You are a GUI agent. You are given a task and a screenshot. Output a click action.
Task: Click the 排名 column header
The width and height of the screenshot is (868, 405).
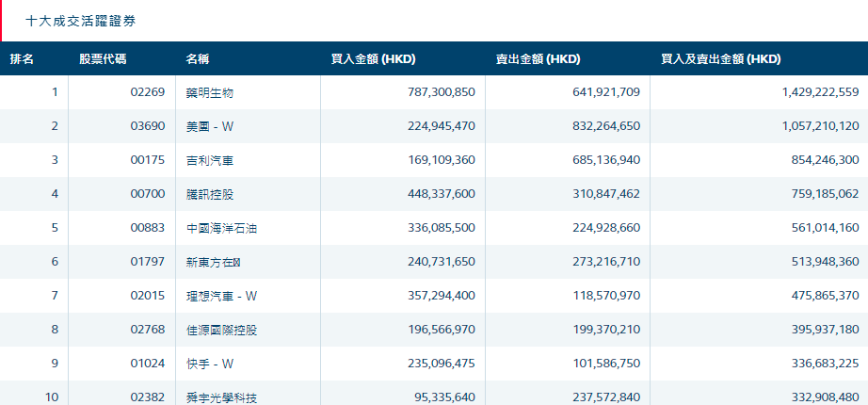point(22,59)
